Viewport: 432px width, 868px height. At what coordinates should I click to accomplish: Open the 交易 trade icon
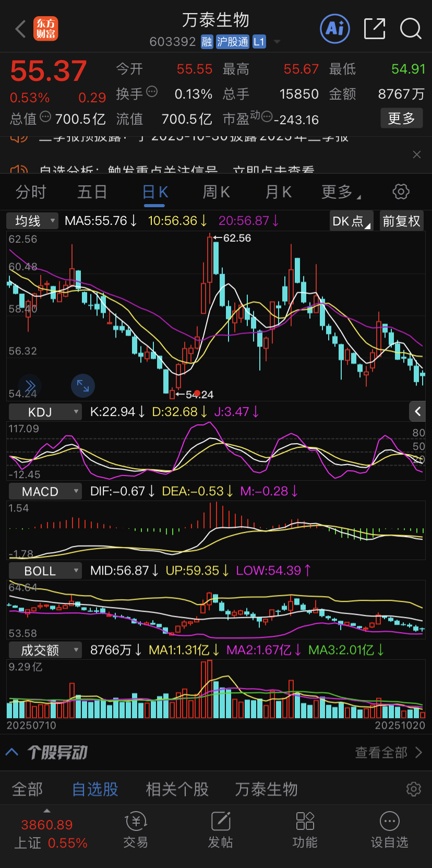click(136, 830)
